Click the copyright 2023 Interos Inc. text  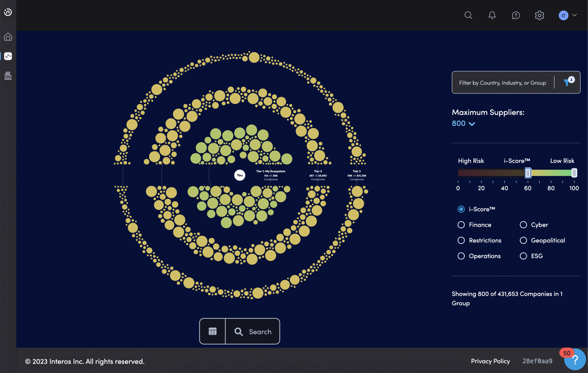coord(85,361)
